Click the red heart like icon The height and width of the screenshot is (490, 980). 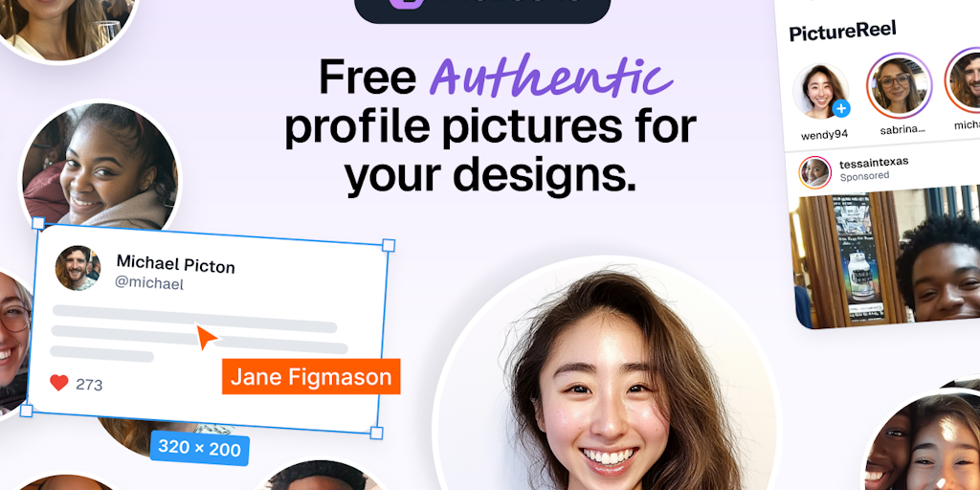pyautogui.click(x=58, y=383)
